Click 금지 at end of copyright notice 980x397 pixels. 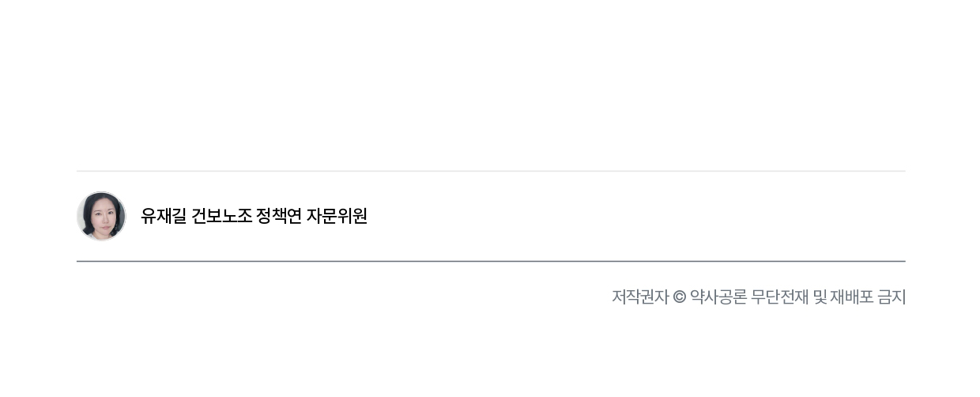(x=891, y=297)
